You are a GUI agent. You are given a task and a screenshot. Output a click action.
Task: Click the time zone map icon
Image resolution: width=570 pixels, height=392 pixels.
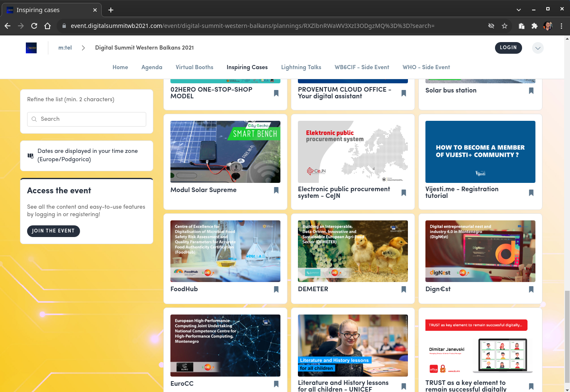pos(30,156)
